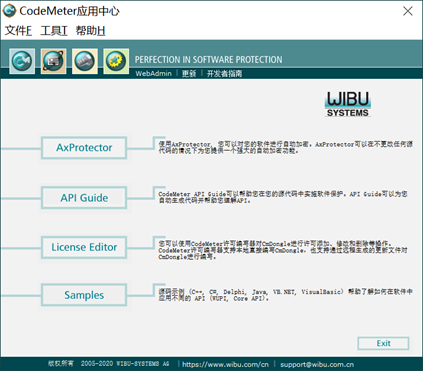Image resolution: width=423 pixels, height=371 pixels.
Task: Click the third toolbar icon with dongle
Action: (x=85, y=61)
